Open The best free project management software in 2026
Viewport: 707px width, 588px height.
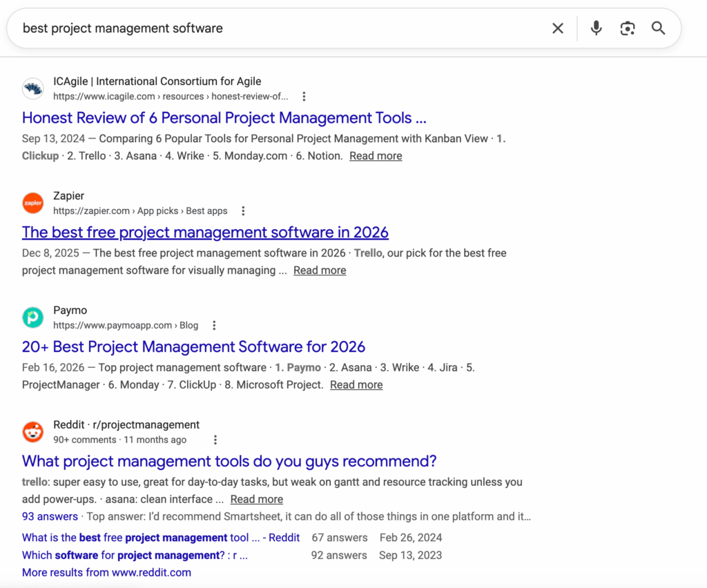coord(205,232)
